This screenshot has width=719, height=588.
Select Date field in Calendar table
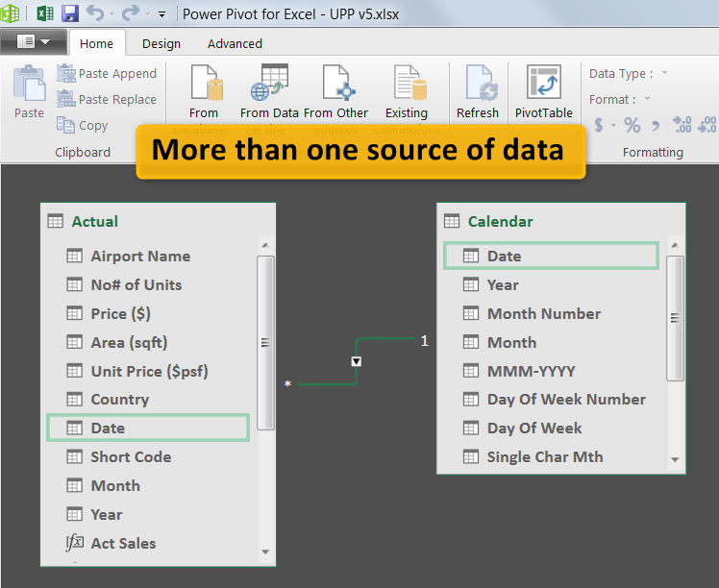point(551,256)
